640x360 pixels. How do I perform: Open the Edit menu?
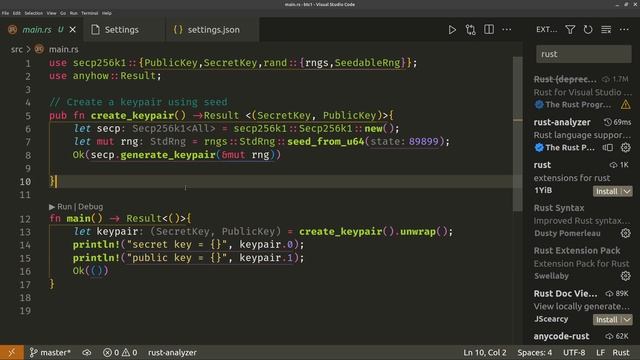[16, 13]
